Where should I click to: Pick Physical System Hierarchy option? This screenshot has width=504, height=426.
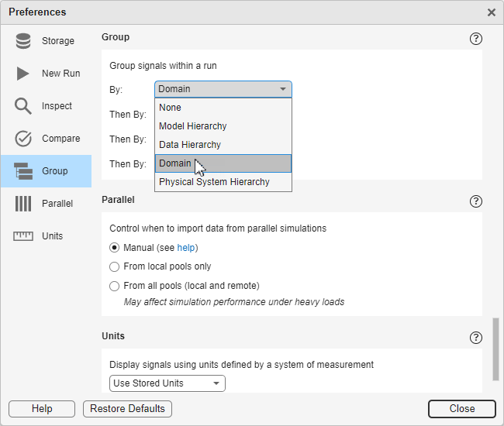point(214,182)
